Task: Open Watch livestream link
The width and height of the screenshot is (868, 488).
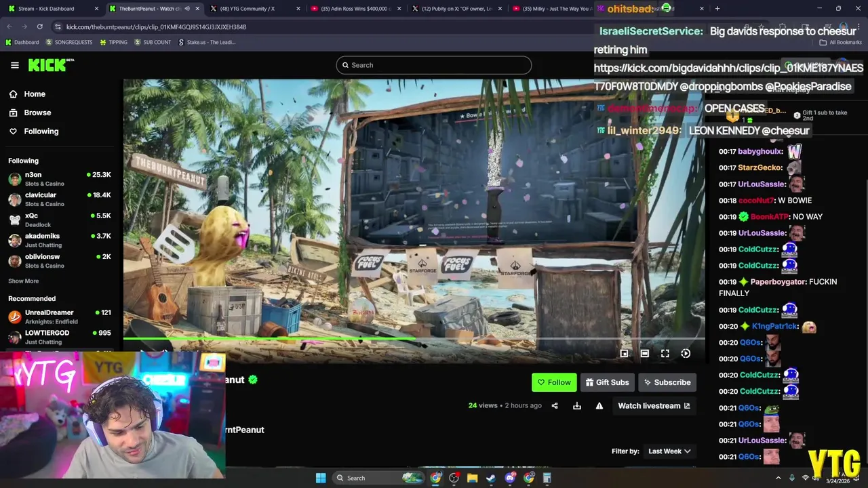Action: click(x=654, y=406)
